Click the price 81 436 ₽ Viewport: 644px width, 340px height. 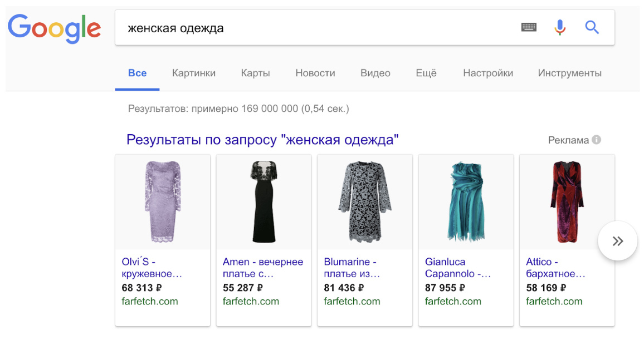point(344,288)
